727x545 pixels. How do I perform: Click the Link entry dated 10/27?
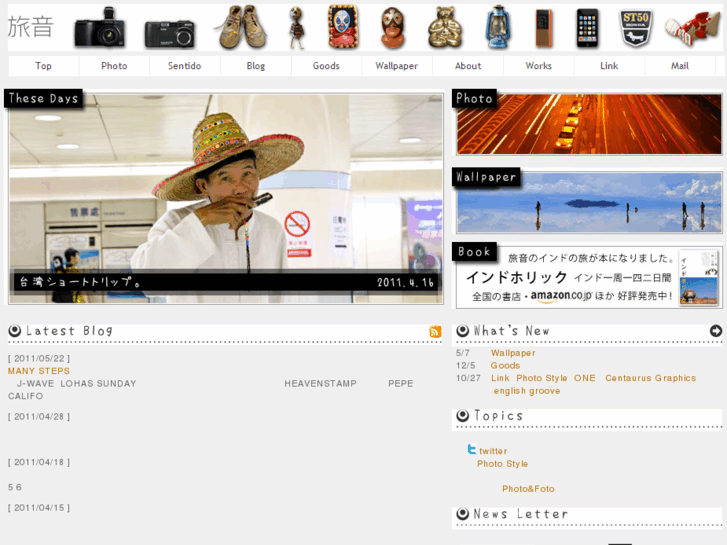pyautogui.click(x=500, y=378)
